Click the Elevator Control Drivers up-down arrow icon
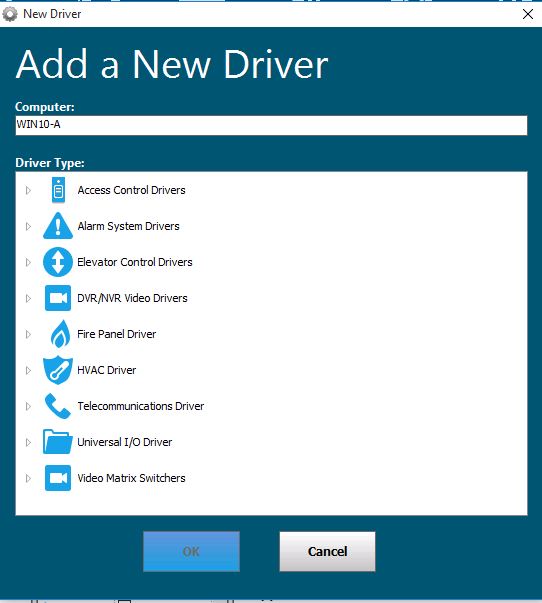This screenshot has width=542, height=603. 58,262
